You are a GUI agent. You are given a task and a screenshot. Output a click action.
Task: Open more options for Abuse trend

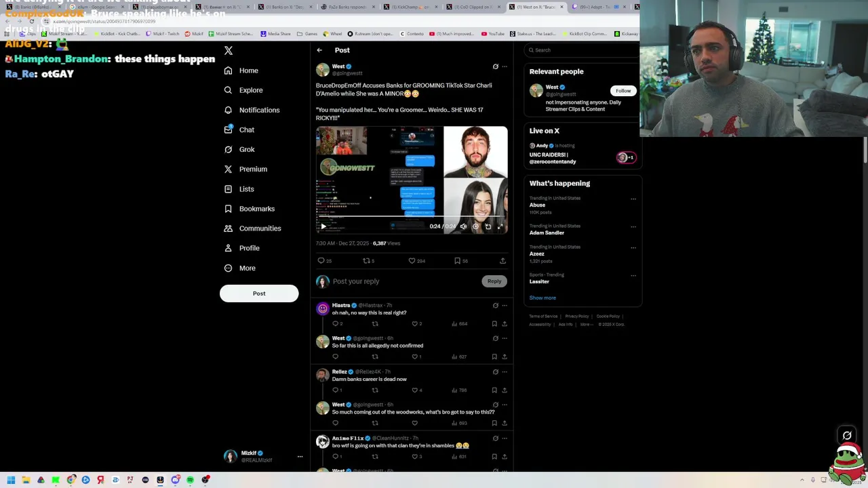[633, 199]
